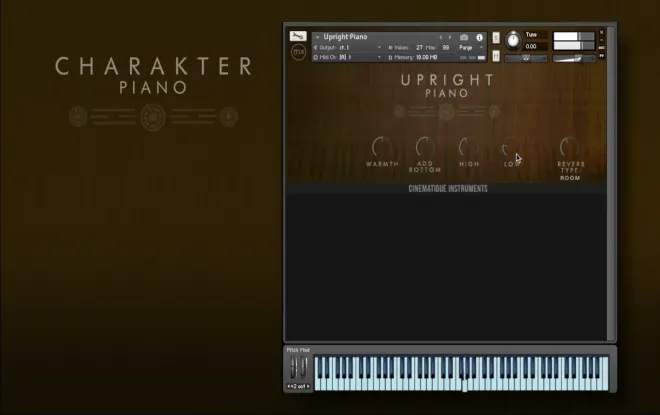Toggle the Mute M button
The width and height of the screenshot is (660, 415).
pos(496,56)
